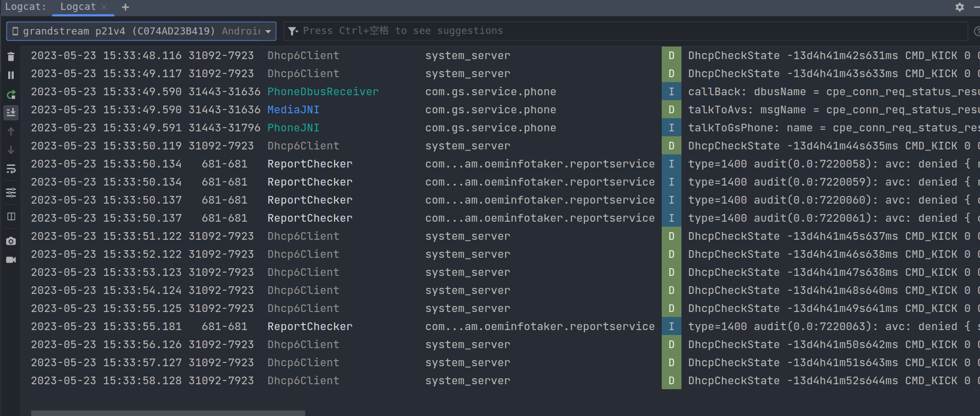Image resolution: width=980 pixels, height=416 pixels.
Task: Select the PhoneDbusReceiver tag
Action: click(x=323, y=91)
